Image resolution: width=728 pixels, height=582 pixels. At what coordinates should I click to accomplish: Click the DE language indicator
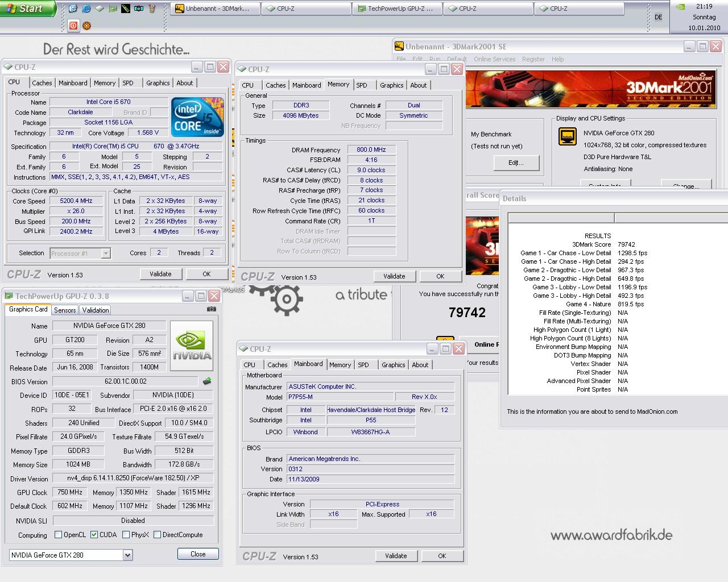[x=659, y=17]
